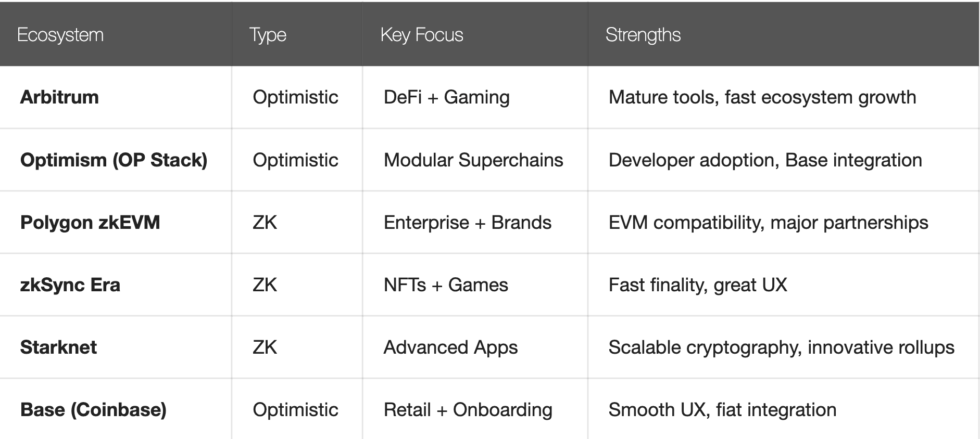Click the Advanced Apps cell
980x439 pixels.
point(451,347)
